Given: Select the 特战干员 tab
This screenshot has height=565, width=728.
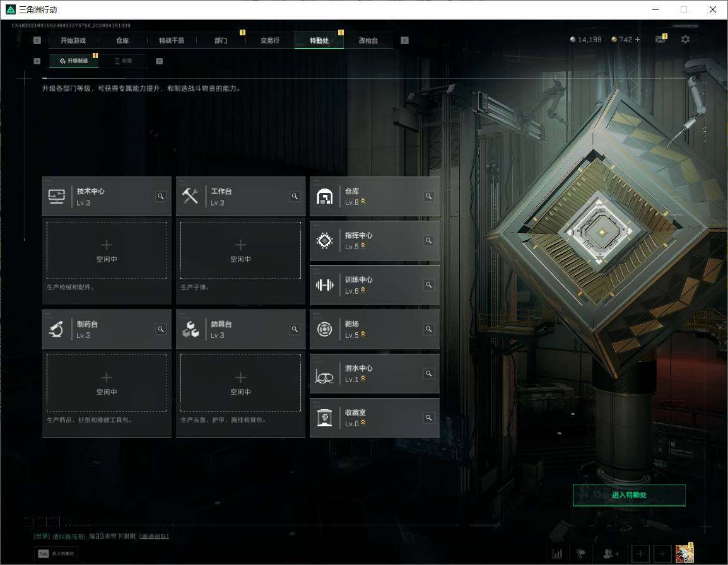Looking at the screenshot, I should tap(172, 40).
